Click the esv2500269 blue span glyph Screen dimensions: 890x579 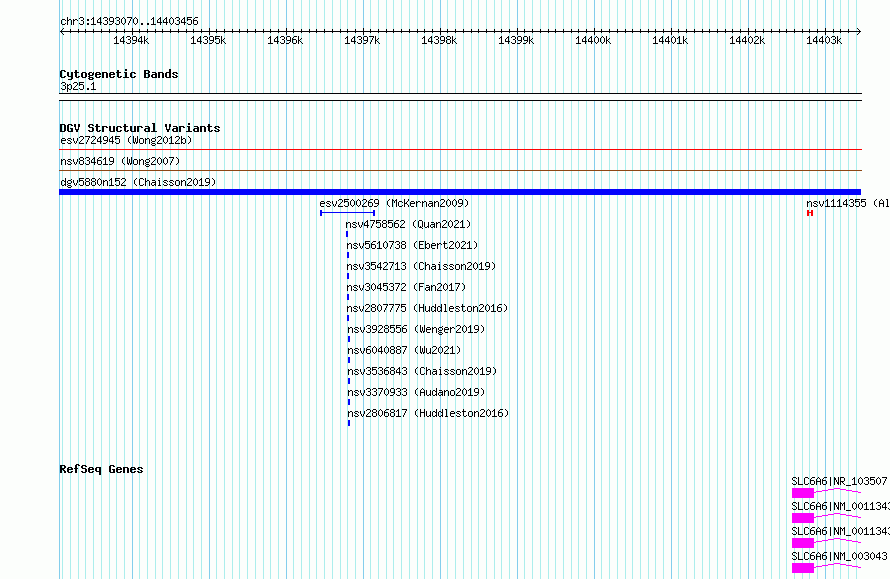click(347, 213)
